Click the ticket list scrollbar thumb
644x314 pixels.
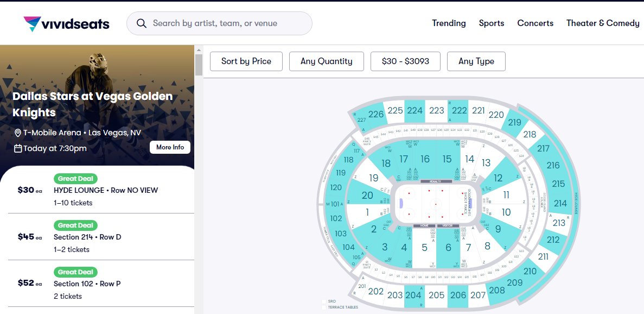(199, 64)
